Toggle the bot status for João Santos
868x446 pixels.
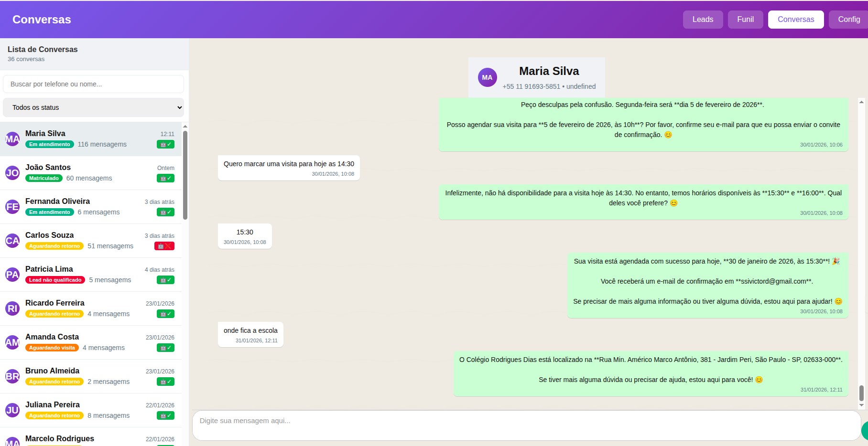click(x=165, y=178)
